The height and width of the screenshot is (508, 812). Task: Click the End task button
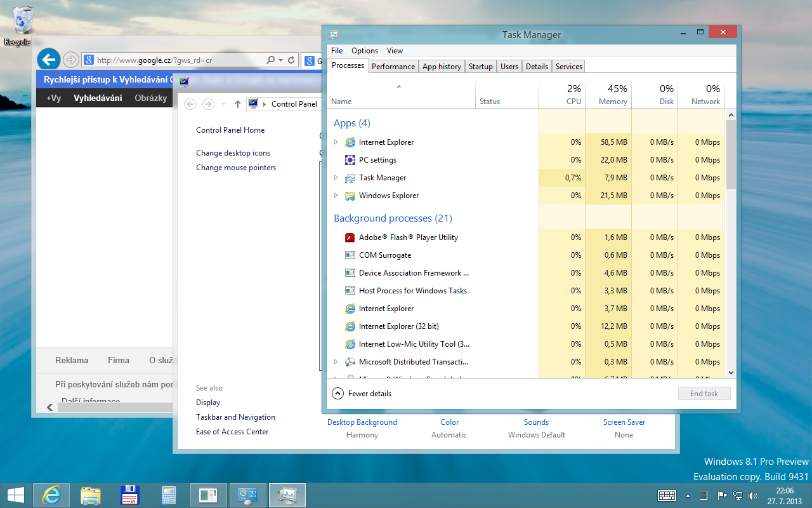pyautogui.click(x=704, y=393)
